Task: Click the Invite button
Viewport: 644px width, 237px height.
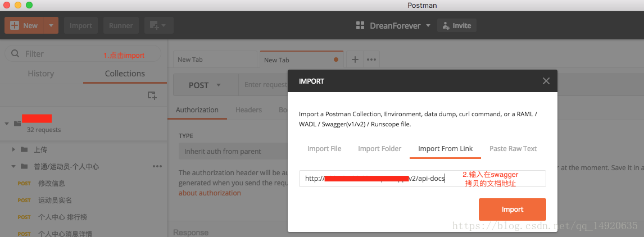Action: pyautogui.click(x=457, y=25)
